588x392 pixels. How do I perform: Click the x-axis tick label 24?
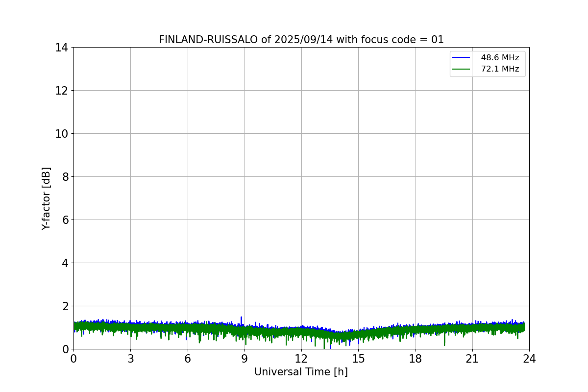click(529, 359)
